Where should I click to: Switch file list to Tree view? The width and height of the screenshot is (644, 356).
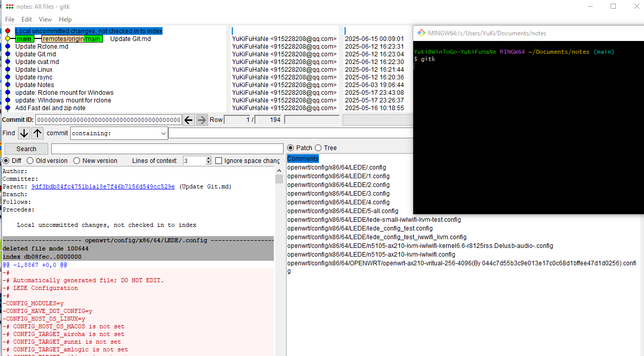[318, 148]
